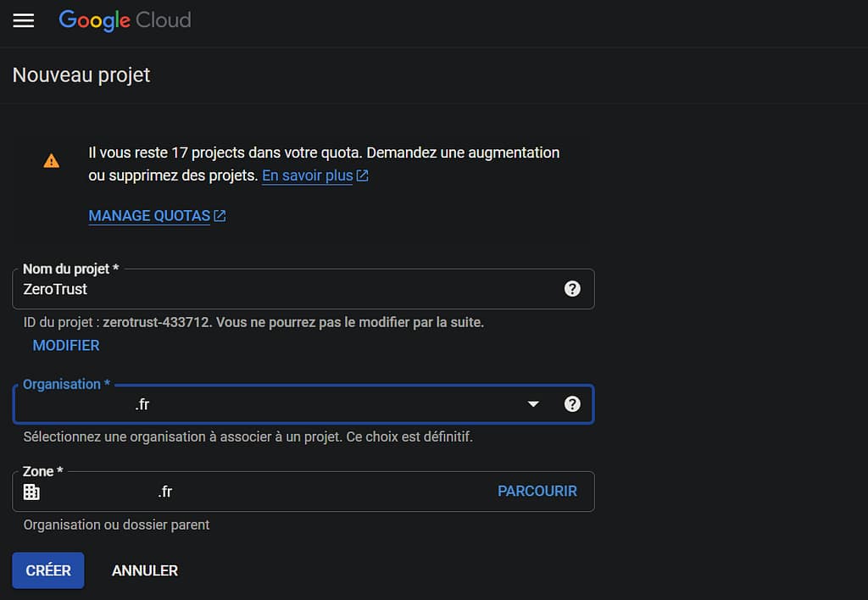Viewport: 868px width, 600px height.
Task: Click the help icon in Nom du projet field
Action: pyautogui.click(x=572, y=289)
